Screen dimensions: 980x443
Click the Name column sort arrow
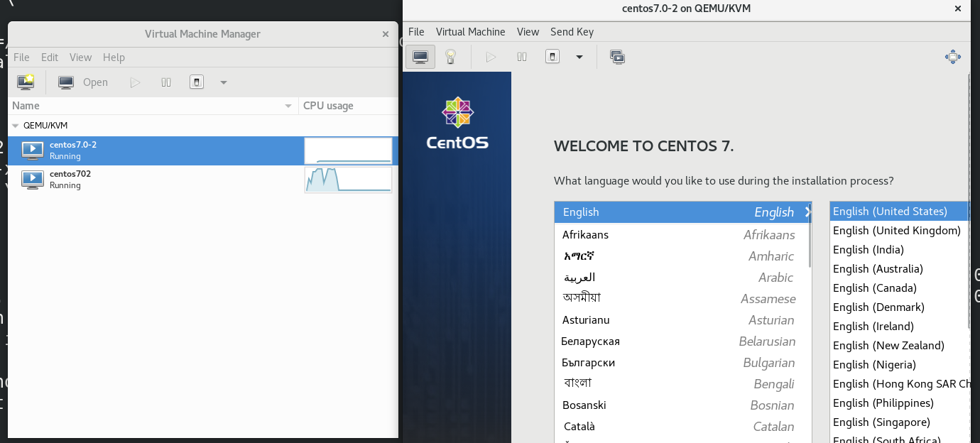288,106
